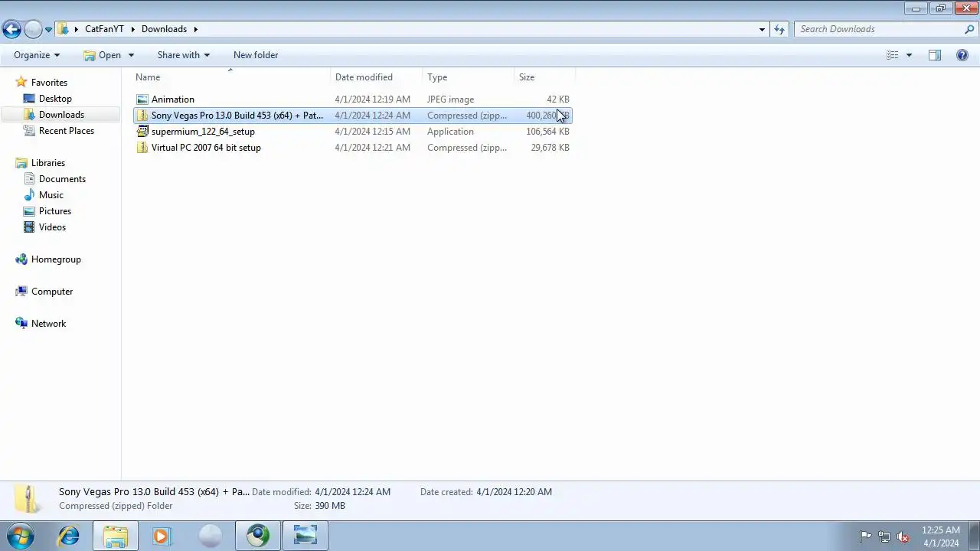Screen dimensions: 980x551
Task: Sort by the Size column header
Action: [527, 77]
